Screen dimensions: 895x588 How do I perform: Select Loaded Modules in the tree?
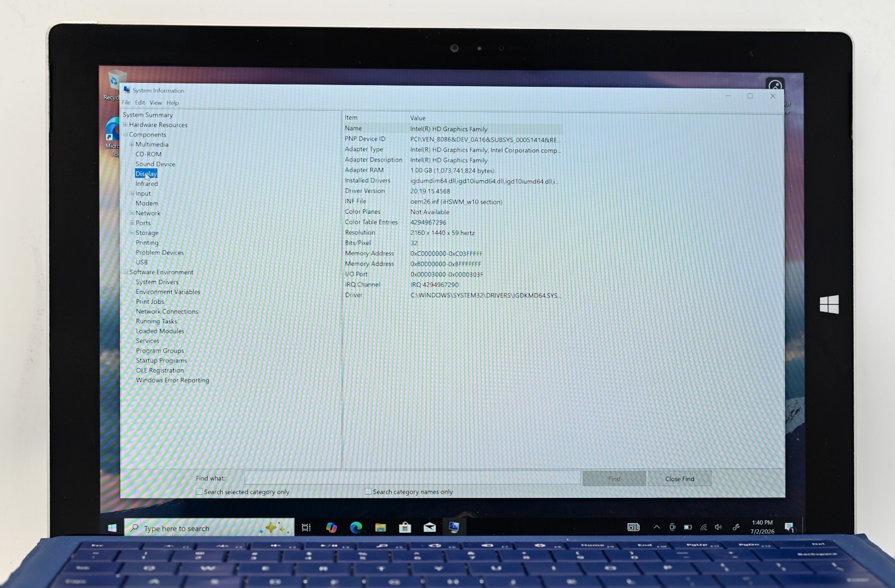pos(160,331)
